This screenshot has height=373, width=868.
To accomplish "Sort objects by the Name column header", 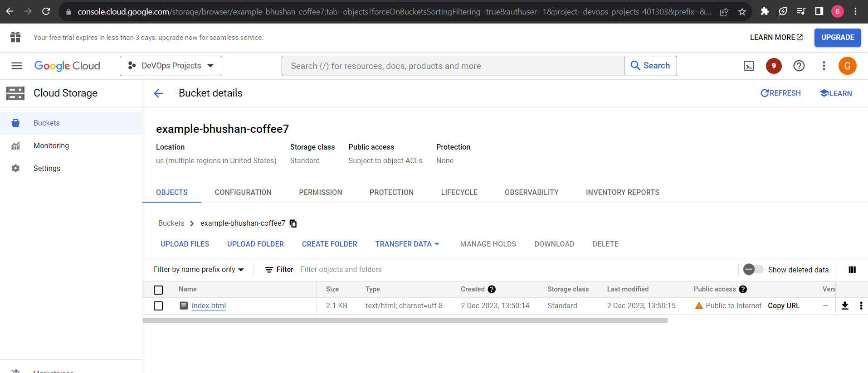I will 188,289.
